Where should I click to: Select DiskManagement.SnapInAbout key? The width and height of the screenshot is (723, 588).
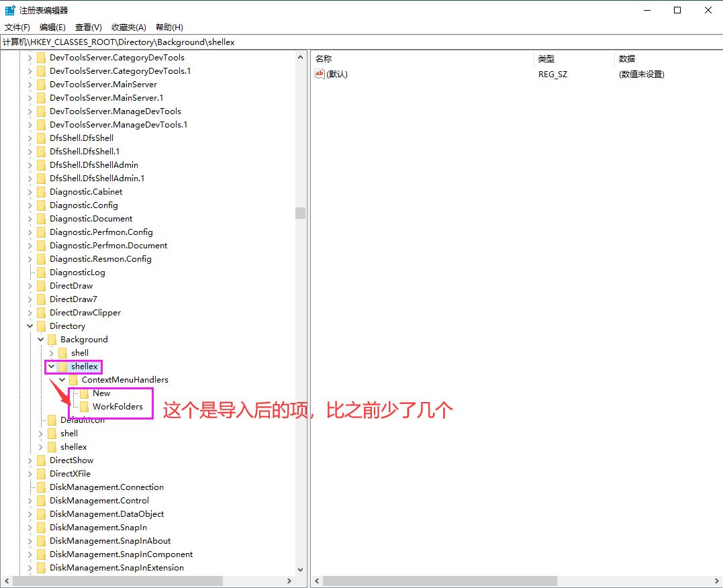click(x=109, y=540)
